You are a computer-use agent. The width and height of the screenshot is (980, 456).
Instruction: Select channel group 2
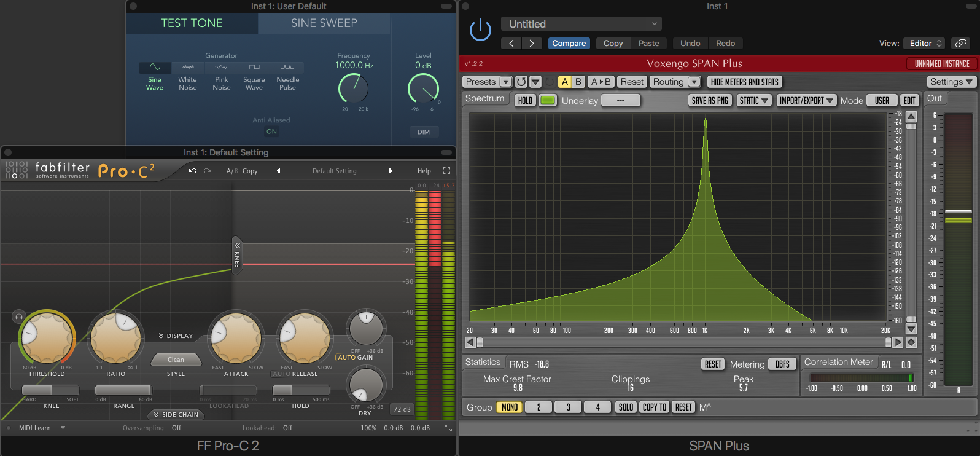point(539,407)
